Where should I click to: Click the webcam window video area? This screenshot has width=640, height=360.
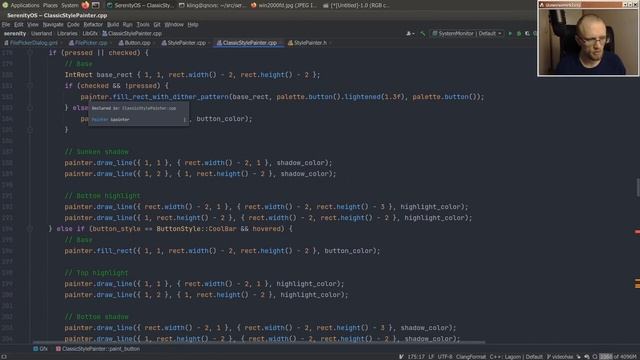[588, 41]
